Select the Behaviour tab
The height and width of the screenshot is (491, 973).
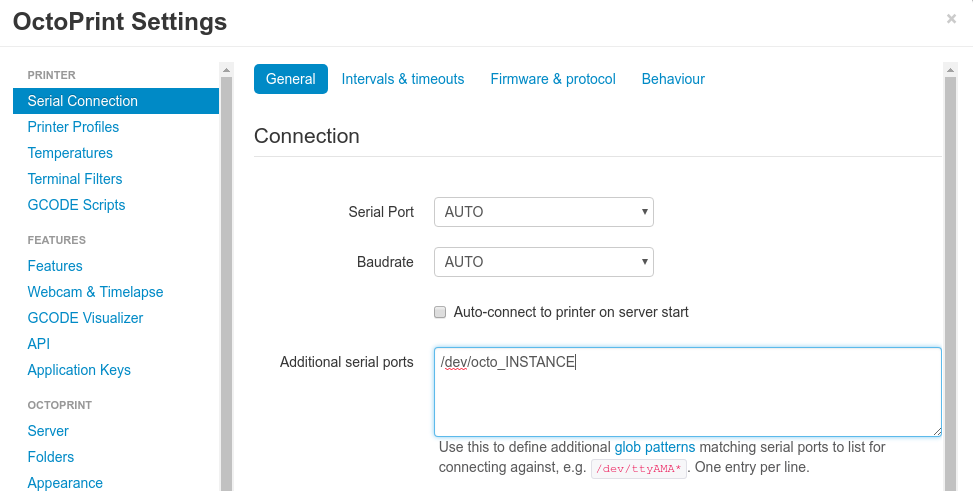point(673,79)
